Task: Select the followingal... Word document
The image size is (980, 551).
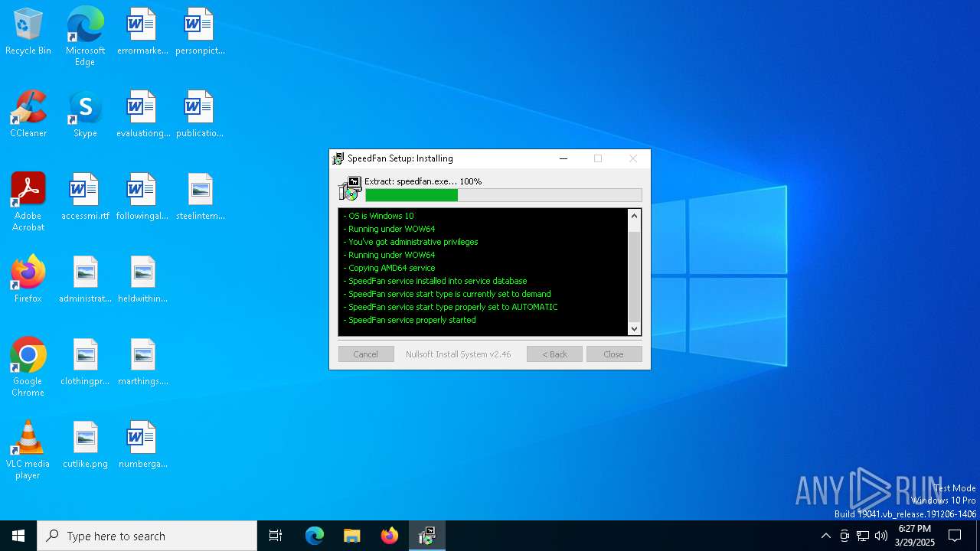Action: 142,197
